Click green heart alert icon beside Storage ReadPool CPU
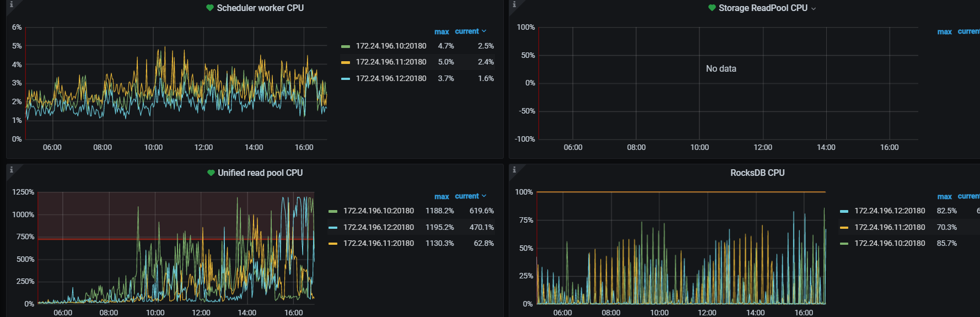 tap(712, 8)
